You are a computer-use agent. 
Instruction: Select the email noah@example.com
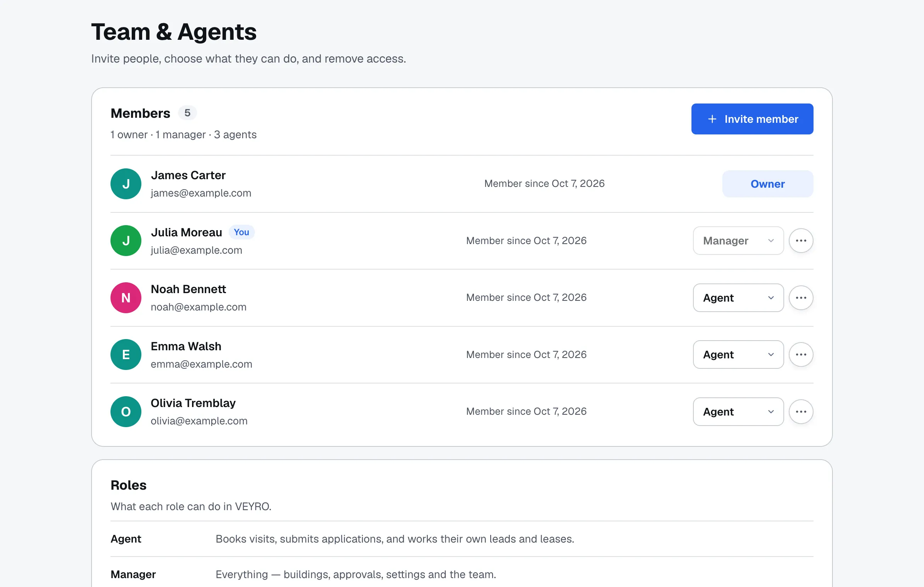(199, 307)
